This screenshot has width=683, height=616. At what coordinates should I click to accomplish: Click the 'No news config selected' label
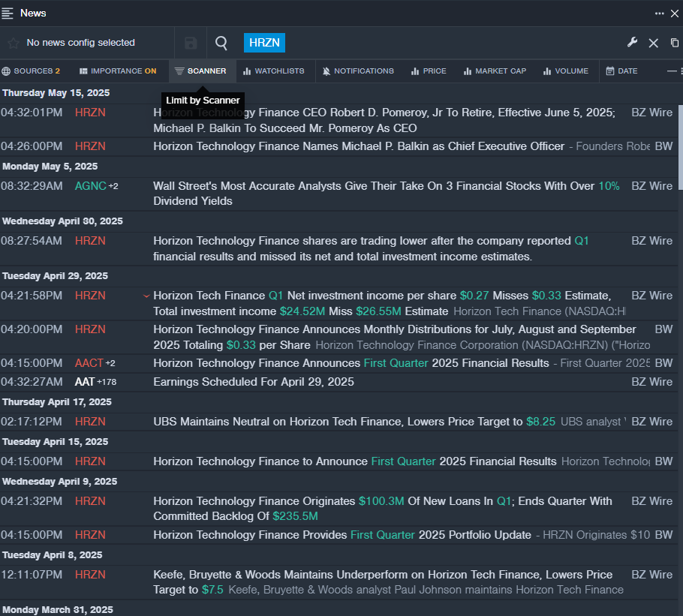point(80,43)
